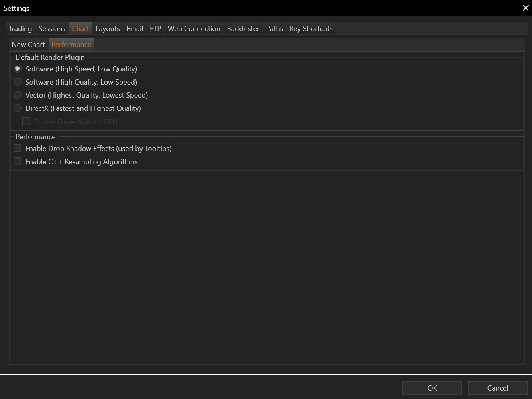Switch to the New Chart sub-tab
The width and height of the screenshot is (532, 399).
coord(28,45)
